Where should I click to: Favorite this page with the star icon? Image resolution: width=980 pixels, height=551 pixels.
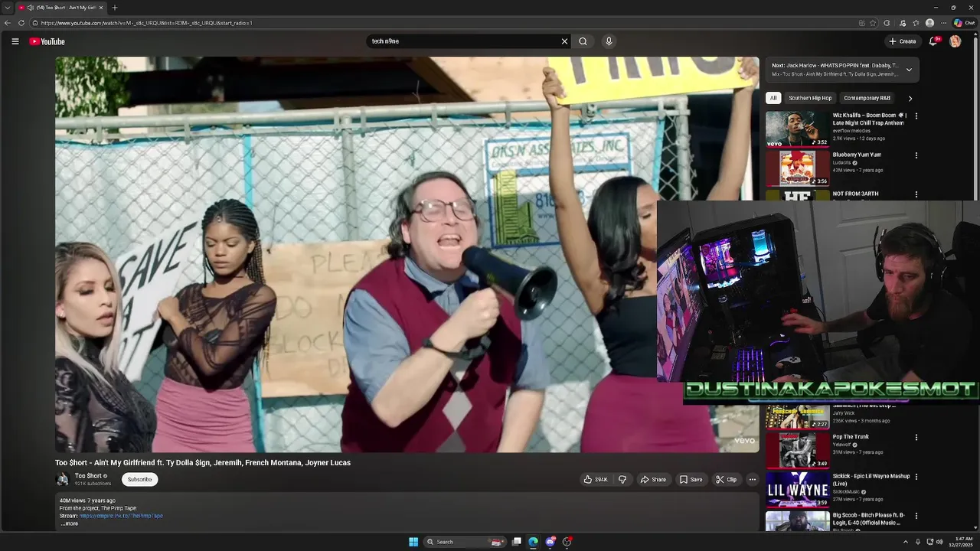click(873, 23)
